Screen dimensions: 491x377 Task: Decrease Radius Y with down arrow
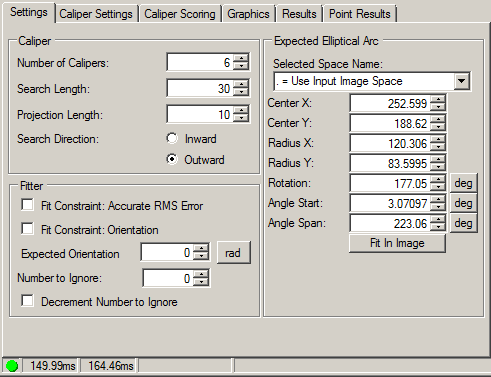tap(438, 167)
